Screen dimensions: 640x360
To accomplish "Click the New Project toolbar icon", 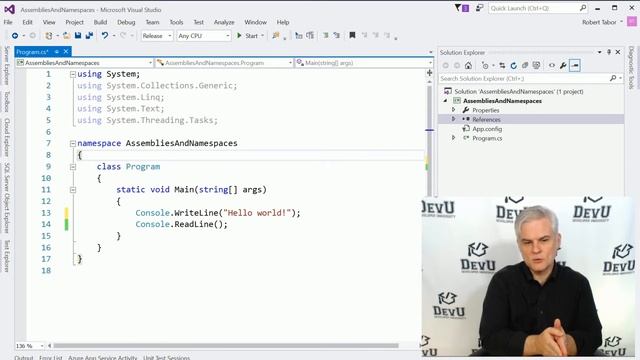I will point(49,36).
